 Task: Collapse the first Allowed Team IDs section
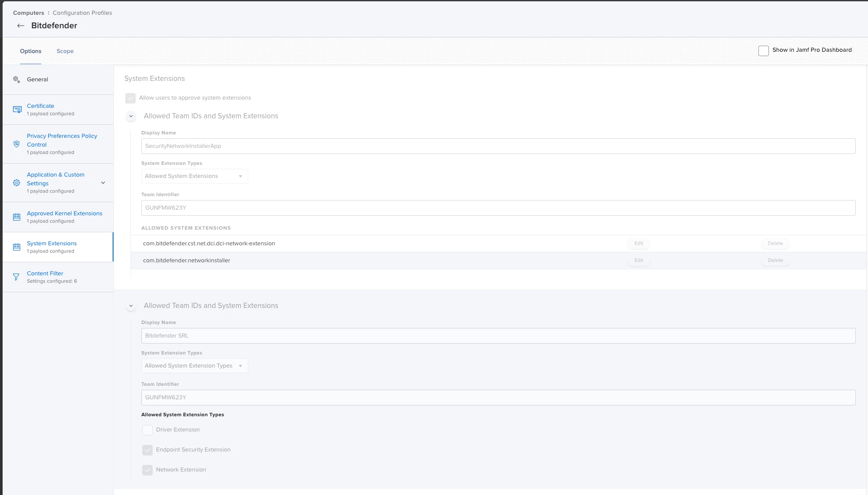pyautogui.click(x=131, y=116)
